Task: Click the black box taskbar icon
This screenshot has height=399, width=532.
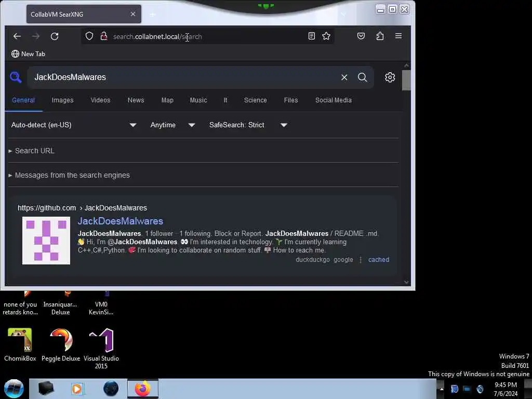Action: tap(46, 389)
